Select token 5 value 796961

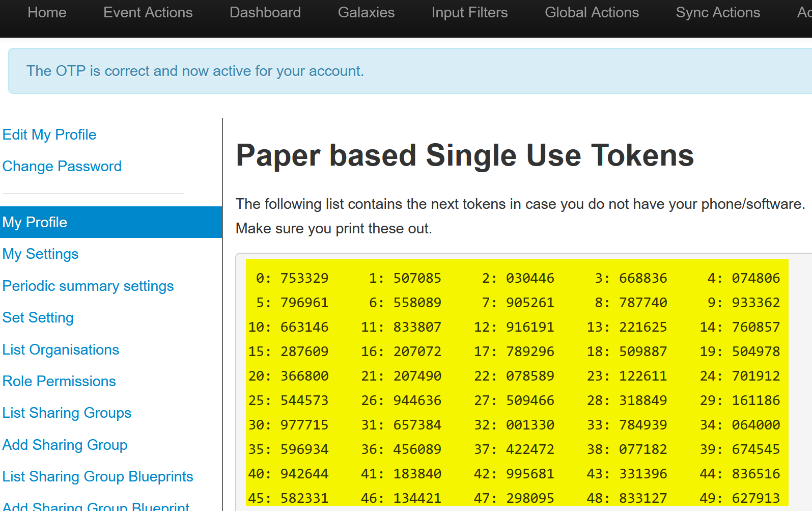click(304, 303)
